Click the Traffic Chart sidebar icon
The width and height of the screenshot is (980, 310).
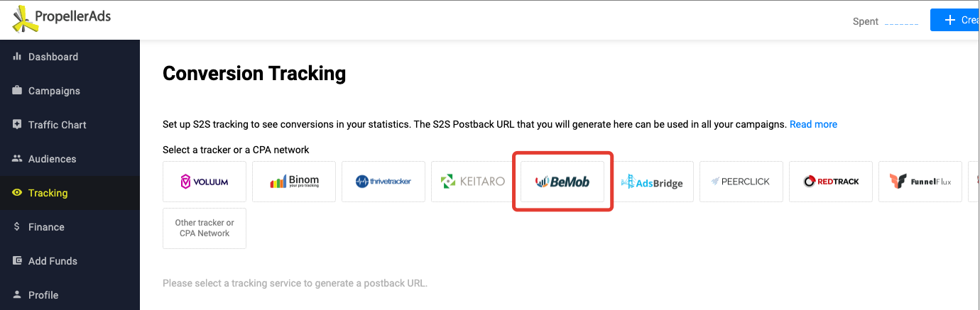17,125
